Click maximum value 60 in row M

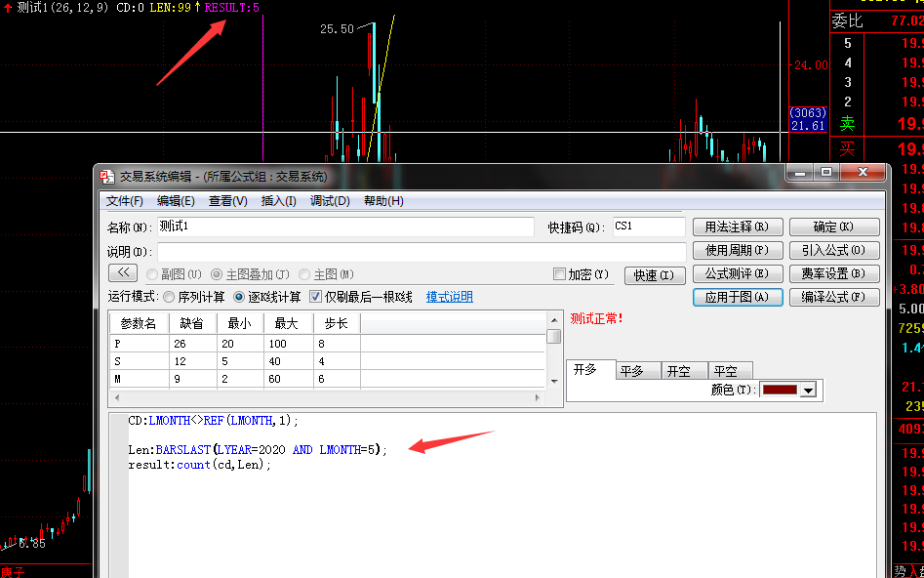(x=289, y=379)
